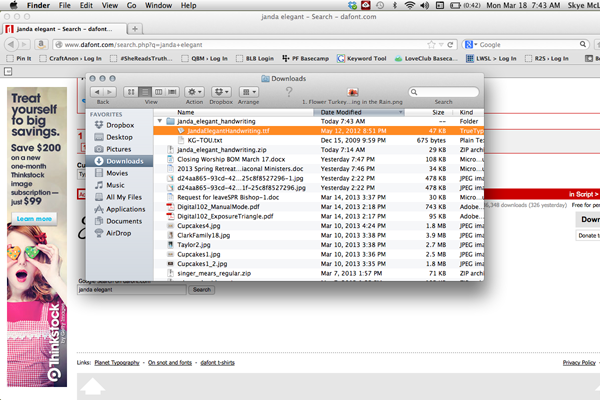Open the Window menu
Image resolution: width=600 pixels, height=400 pixels.
tap(158, 5)
